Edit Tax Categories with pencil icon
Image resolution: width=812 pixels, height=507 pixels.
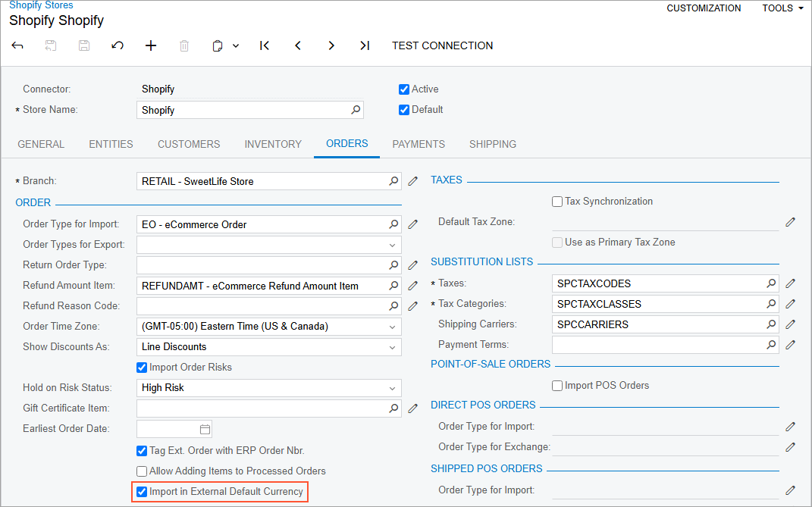pyautogui.click(x=790, y=303)
